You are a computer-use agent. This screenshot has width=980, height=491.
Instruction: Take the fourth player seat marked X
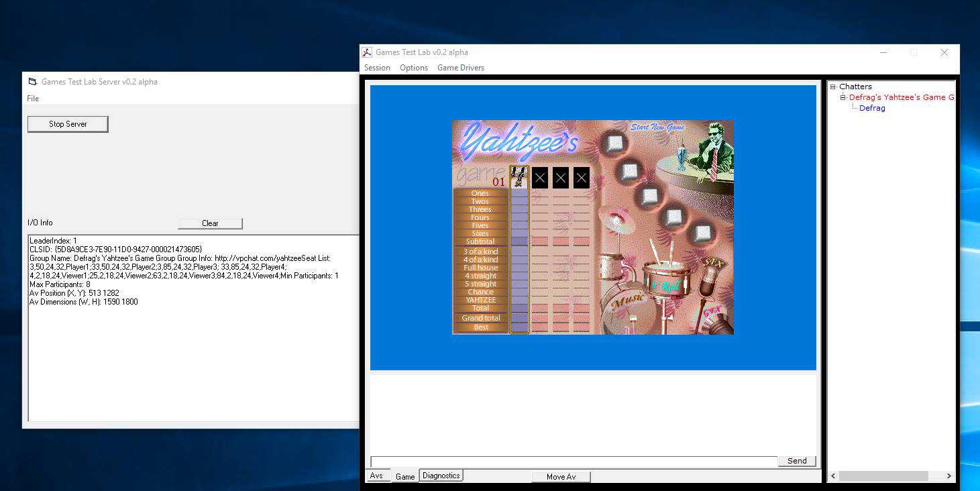(x=582, y=178)
